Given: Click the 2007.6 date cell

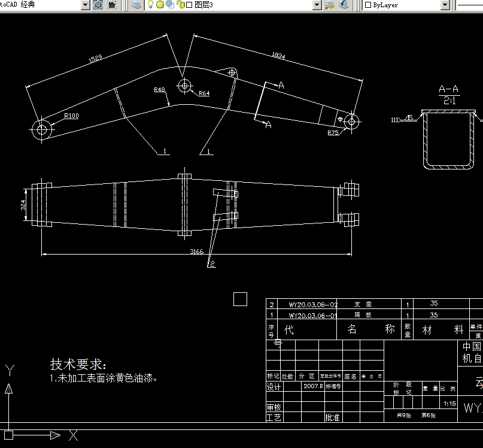Looking at the screenshot, I should click(x=313, y=386).
